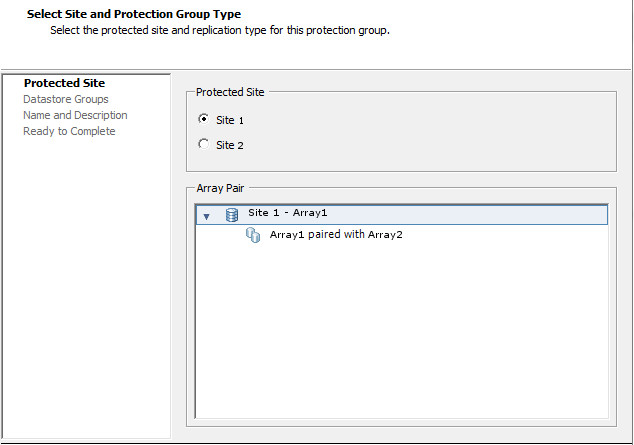
Task: Select the 'Site 1 - Array1' row
Action: [x=402, y=215]
